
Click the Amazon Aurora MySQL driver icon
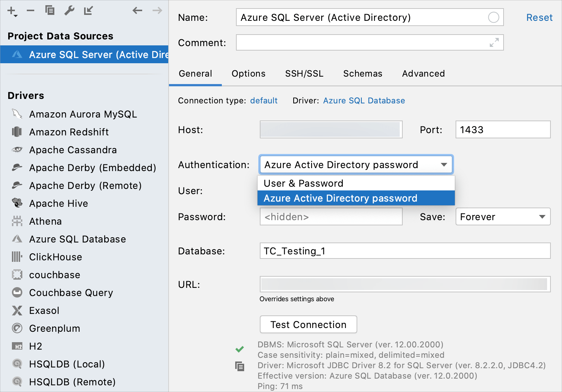click(17, 114)
